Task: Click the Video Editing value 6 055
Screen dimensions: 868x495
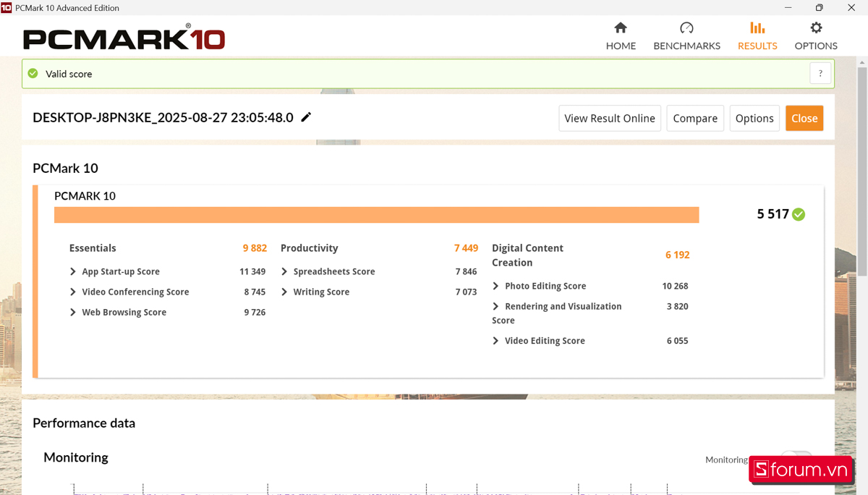Action: click(x=677, y=341)
